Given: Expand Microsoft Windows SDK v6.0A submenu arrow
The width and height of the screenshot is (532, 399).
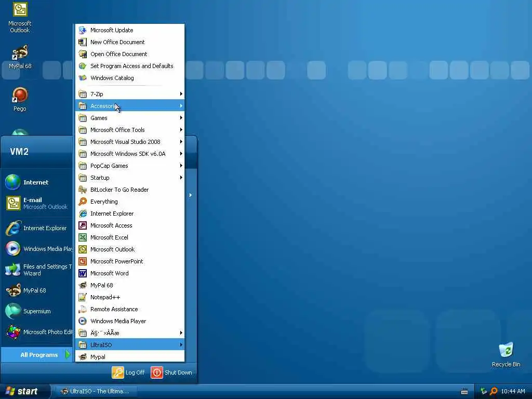Looking at the screenshot, I should (181, 154).
